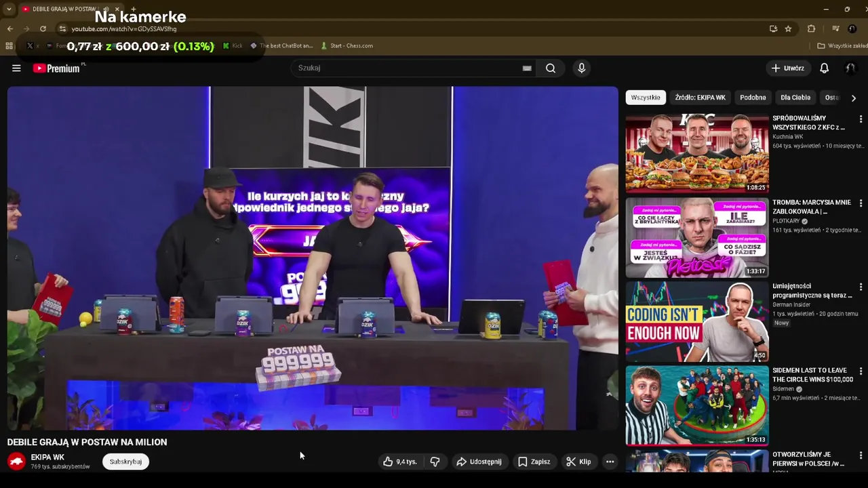Click the search magnifier button
Screen dimensions: 868x488
(551, 68)
